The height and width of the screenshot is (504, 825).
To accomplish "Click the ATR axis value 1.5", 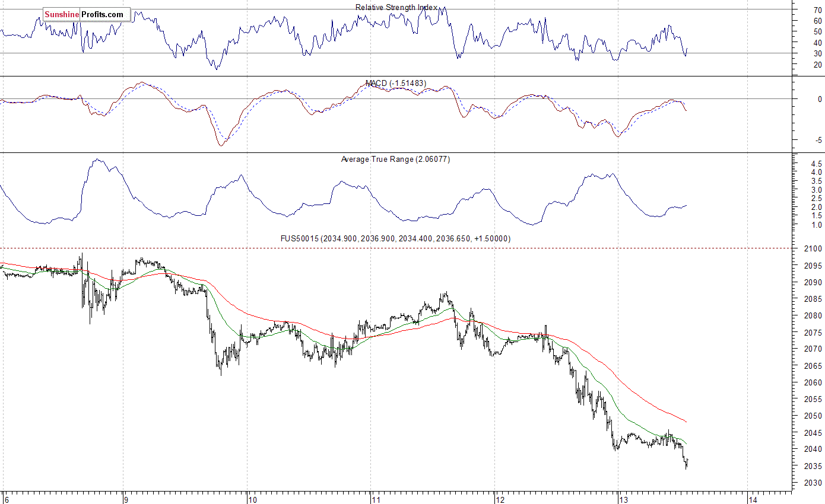I will click(x=816, y=216).
